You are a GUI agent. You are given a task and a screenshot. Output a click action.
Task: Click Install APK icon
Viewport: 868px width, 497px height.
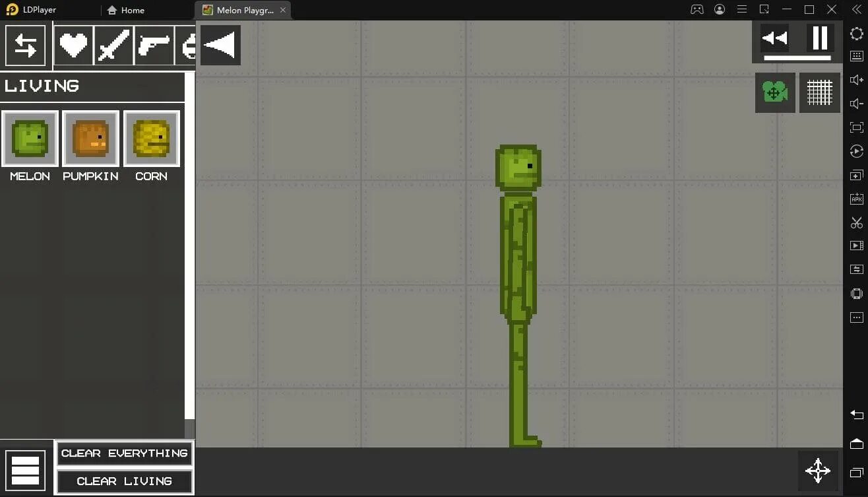tap(857, 199)
